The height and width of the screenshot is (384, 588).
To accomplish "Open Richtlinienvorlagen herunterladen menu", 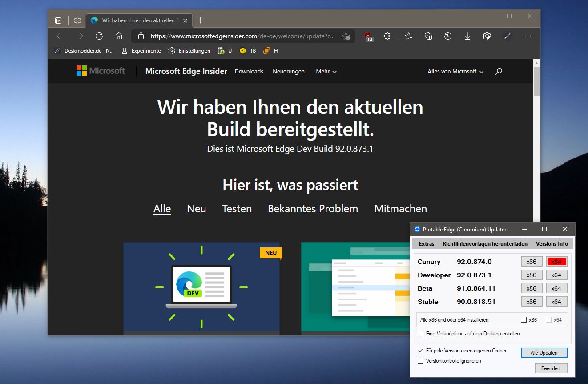I will coord(485,244).
